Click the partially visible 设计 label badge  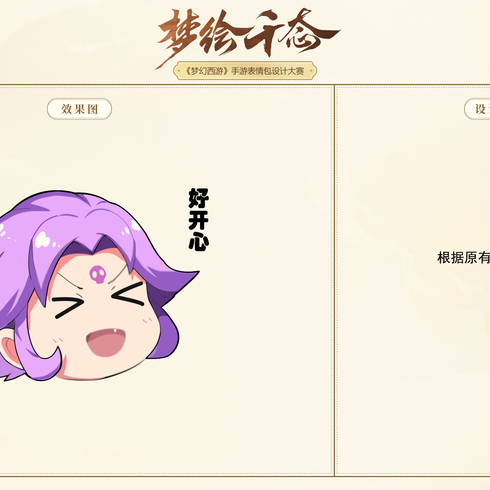tap(477, 109)
